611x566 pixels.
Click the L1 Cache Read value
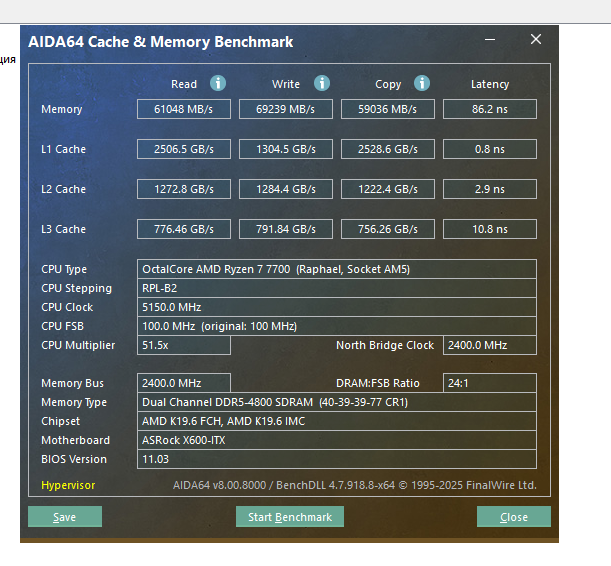pos(184,149)
